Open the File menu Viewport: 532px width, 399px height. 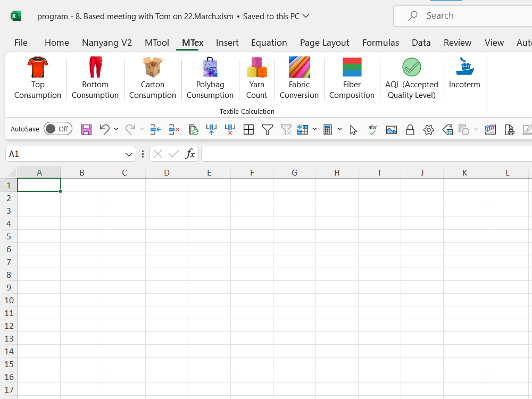[x=21, y=43]
